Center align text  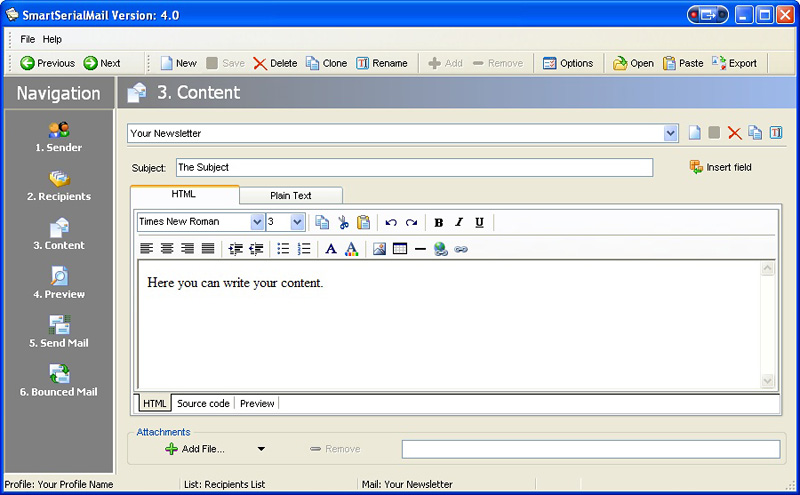pos(167,249)
